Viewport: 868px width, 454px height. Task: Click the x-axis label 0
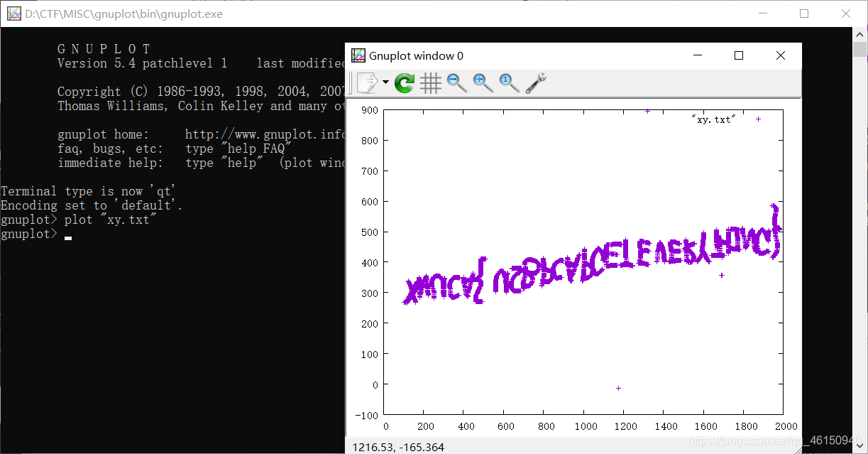click(386, 426)
